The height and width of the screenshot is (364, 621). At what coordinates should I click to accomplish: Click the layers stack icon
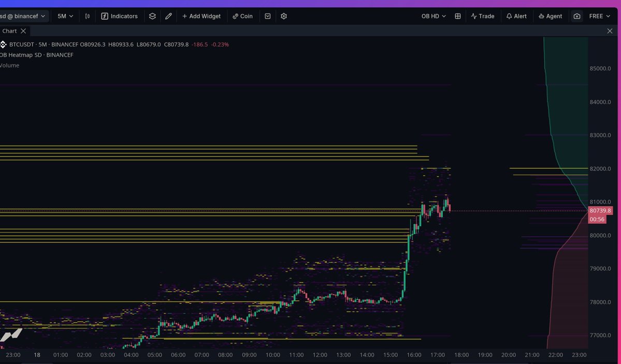point(152,16)
